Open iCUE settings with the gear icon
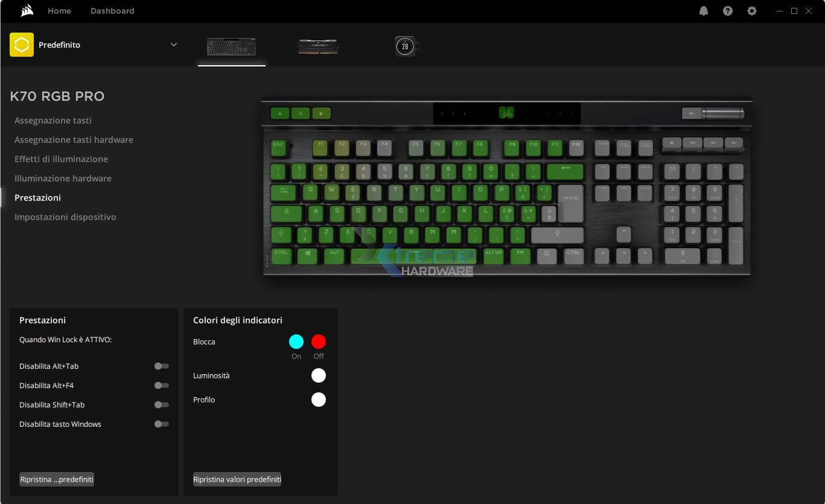Image resolution: width=825 pixels, height=504 pixels. [x=751, y=10]
